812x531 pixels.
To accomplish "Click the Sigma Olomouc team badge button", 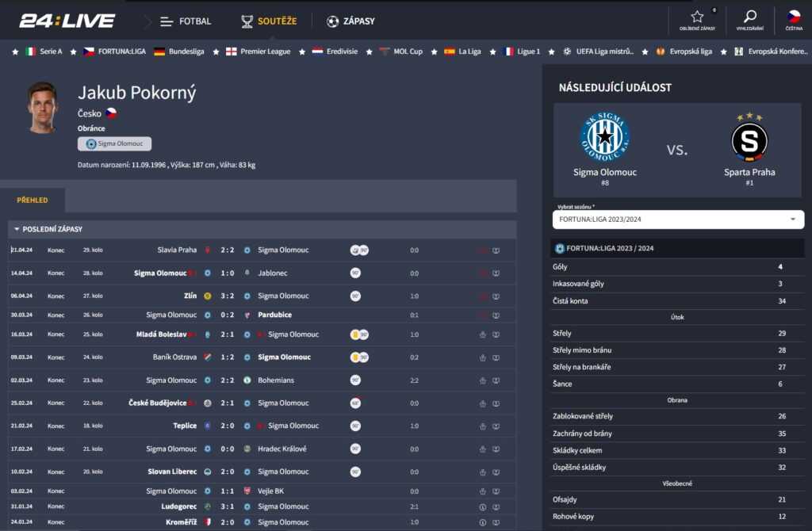I will (115, 144).
